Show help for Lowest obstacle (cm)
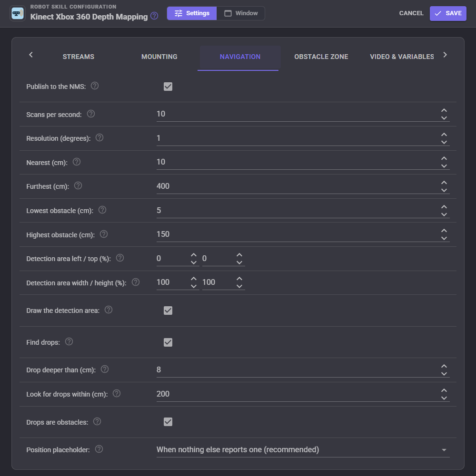The height and width of the screenshot is (476, 476). click(102, 210)
